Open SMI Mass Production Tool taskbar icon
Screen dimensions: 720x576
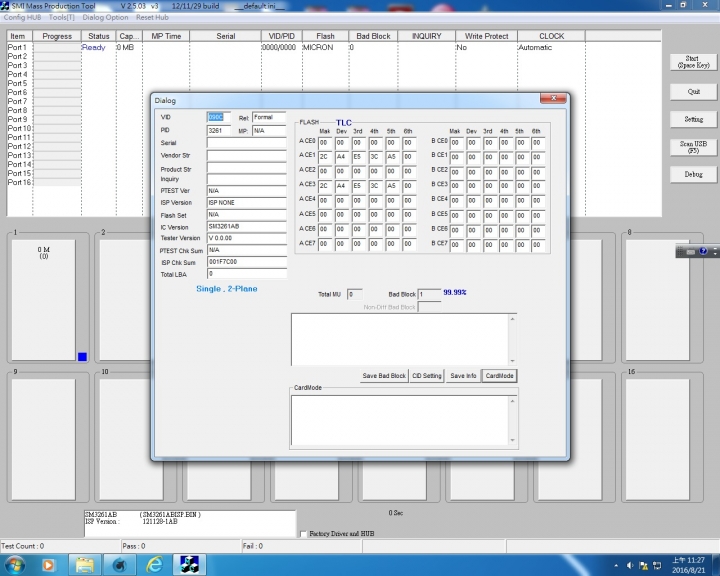click(x=189, y=565)
